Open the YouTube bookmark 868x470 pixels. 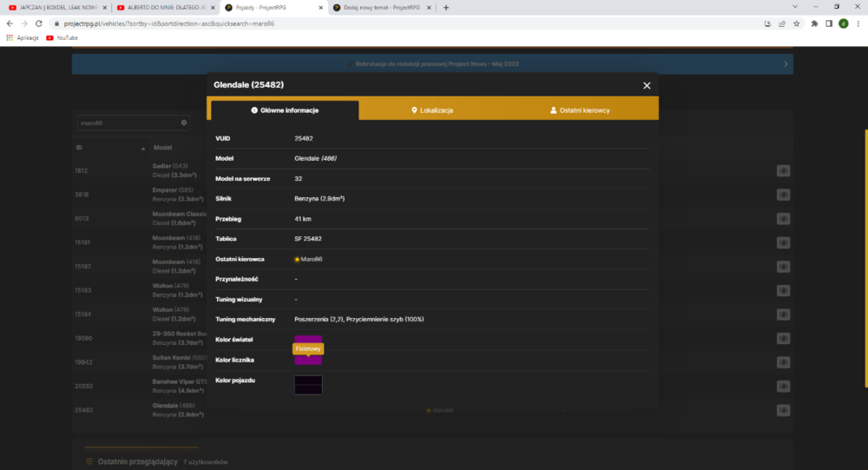[x=62, y=37]
